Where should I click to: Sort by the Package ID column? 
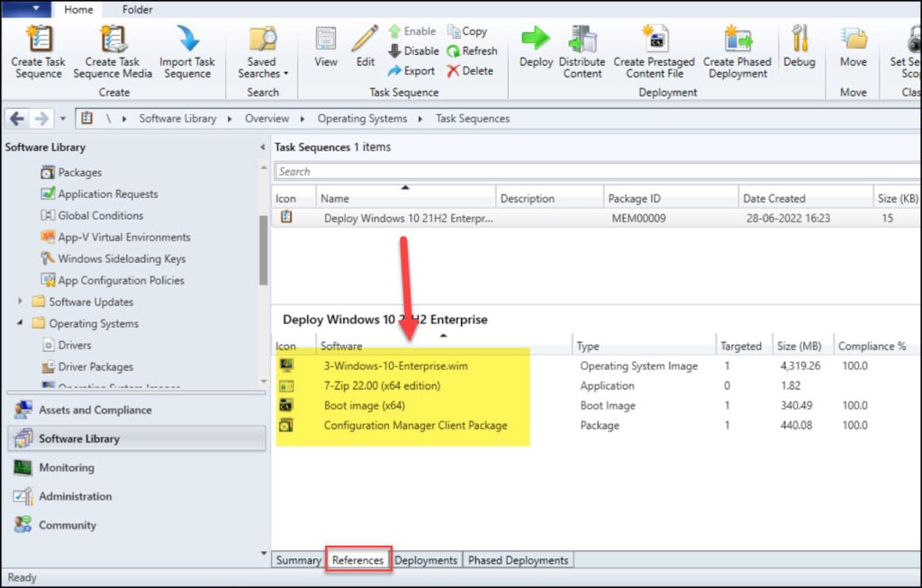[x=671, y=198]
